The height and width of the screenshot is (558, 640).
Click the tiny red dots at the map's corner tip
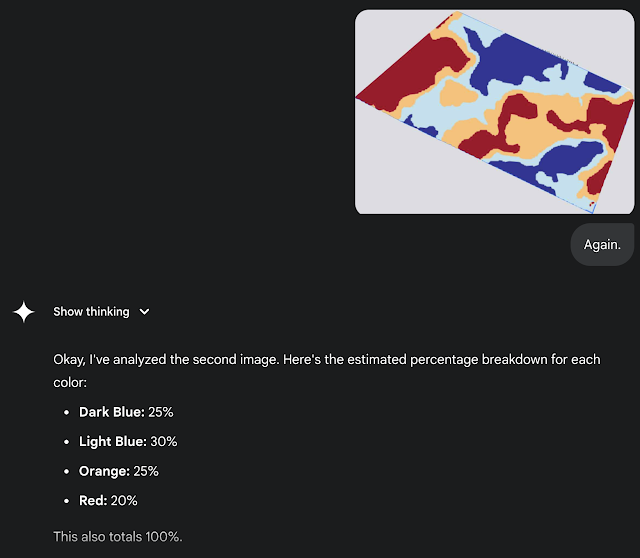[591, 203]
